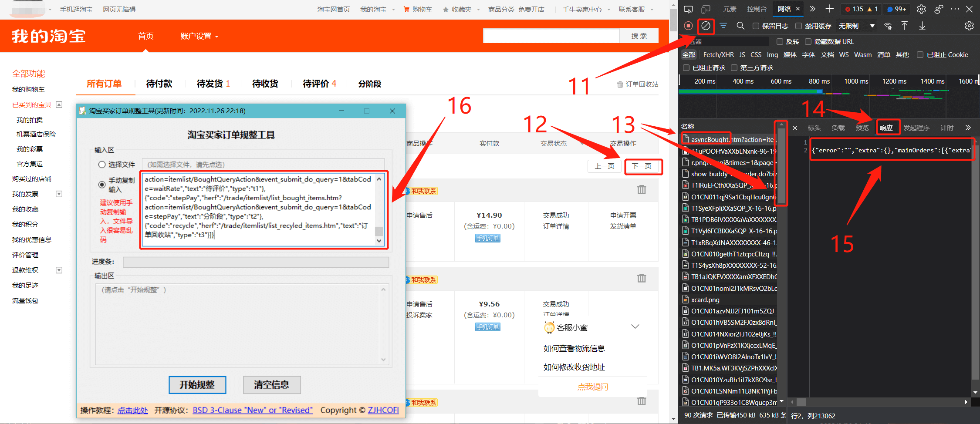Expand the 我的淘宝 top menu
Screen dimensions: 980x424
(378, 10)
